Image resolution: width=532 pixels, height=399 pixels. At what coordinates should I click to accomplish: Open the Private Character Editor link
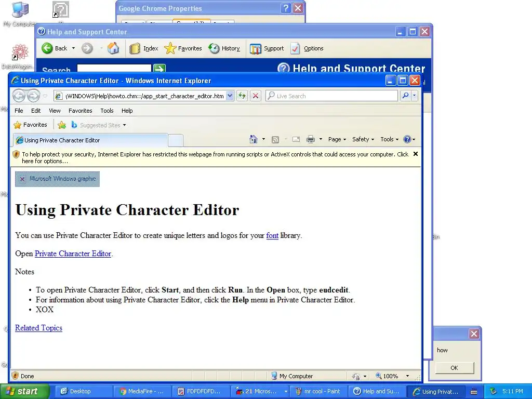click(x=73, y=254)
